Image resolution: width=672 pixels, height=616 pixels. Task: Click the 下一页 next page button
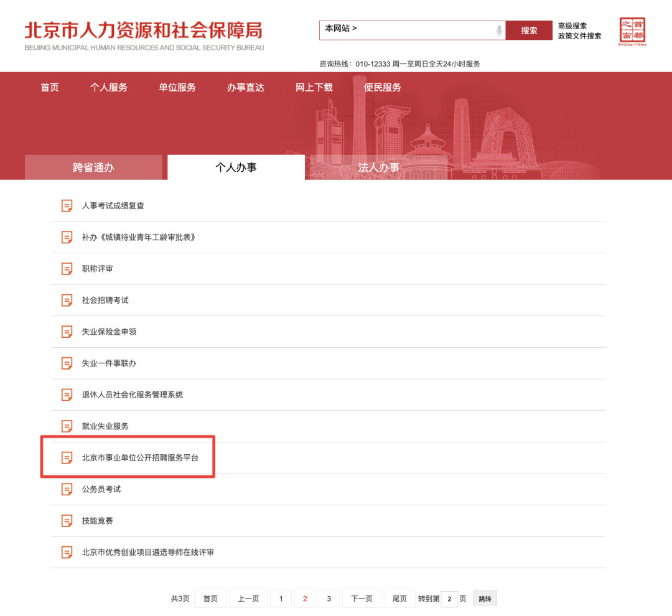(362, 598)
